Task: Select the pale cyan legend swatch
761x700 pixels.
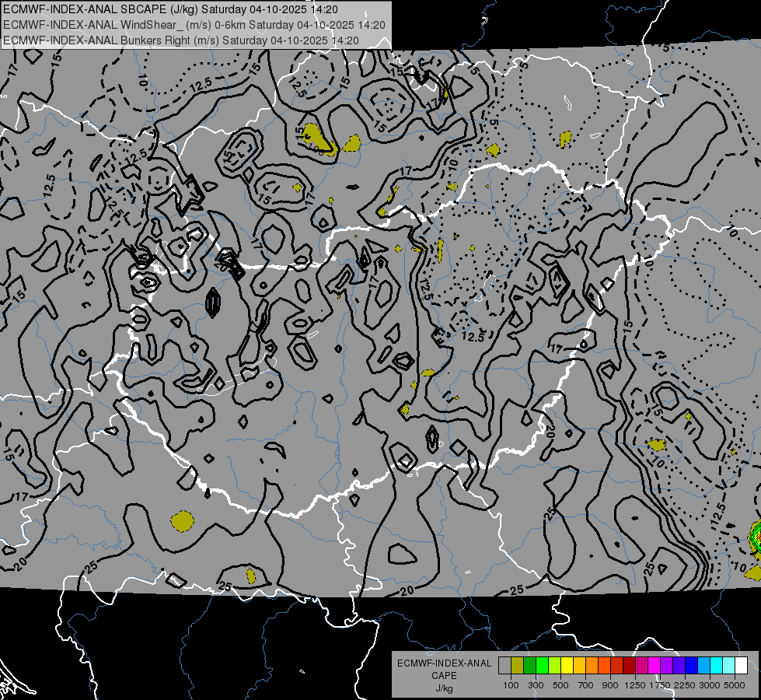Action: 729,665
